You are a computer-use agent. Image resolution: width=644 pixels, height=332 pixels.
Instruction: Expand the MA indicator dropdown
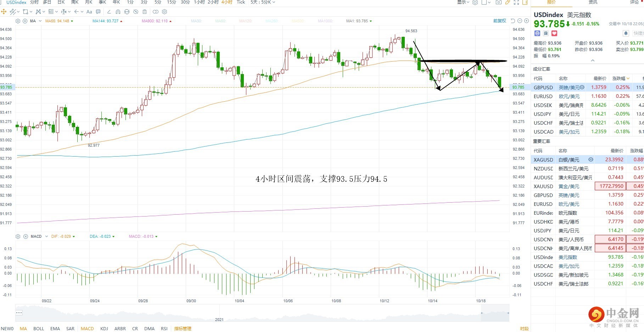pos(40,21)
